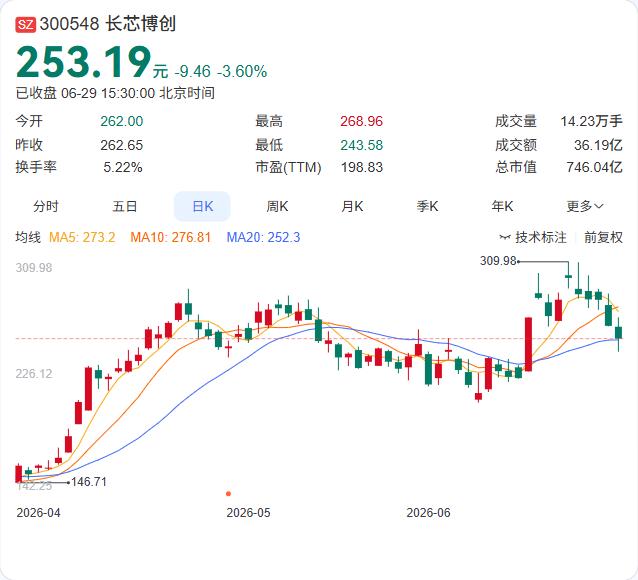The width and height of the screenshot is (638, 580).
Task: Click the current price 253.19
Action: pos(83,62)
